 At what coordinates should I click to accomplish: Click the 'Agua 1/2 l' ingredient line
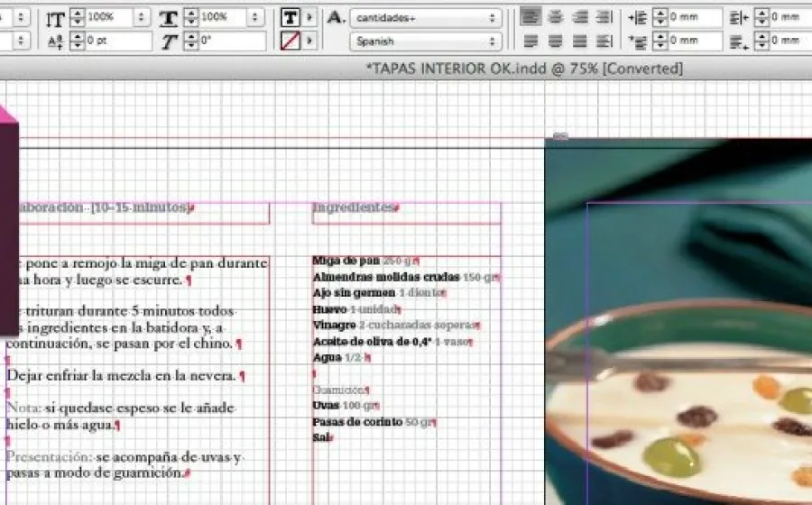pyautogui.click(x=342, y=357)
